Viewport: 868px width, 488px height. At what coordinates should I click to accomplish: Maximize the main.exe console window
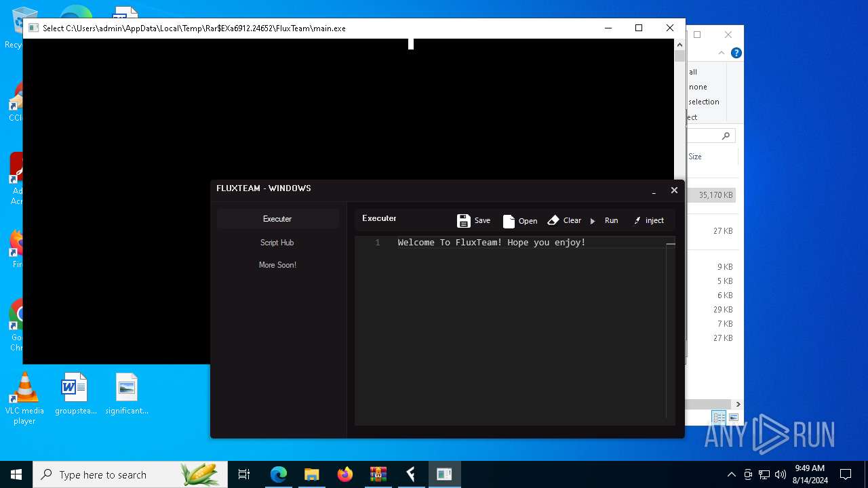638,28
